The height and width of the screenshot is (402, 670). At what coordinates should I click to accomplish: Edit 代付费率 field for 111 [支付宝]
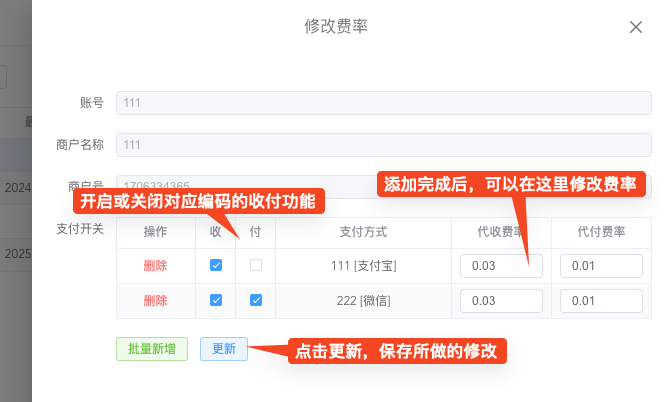coord(601,266)
